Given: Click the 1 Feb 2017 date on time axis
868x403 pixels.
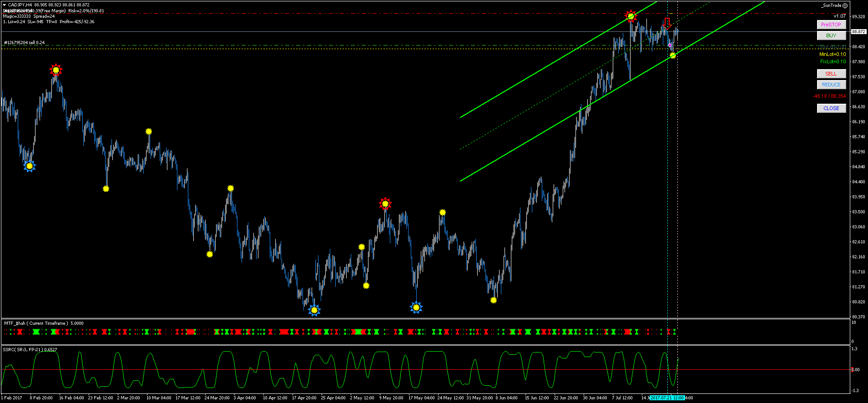Looking at the screenshot, I should pyautogui.click(x=12, y=398).
